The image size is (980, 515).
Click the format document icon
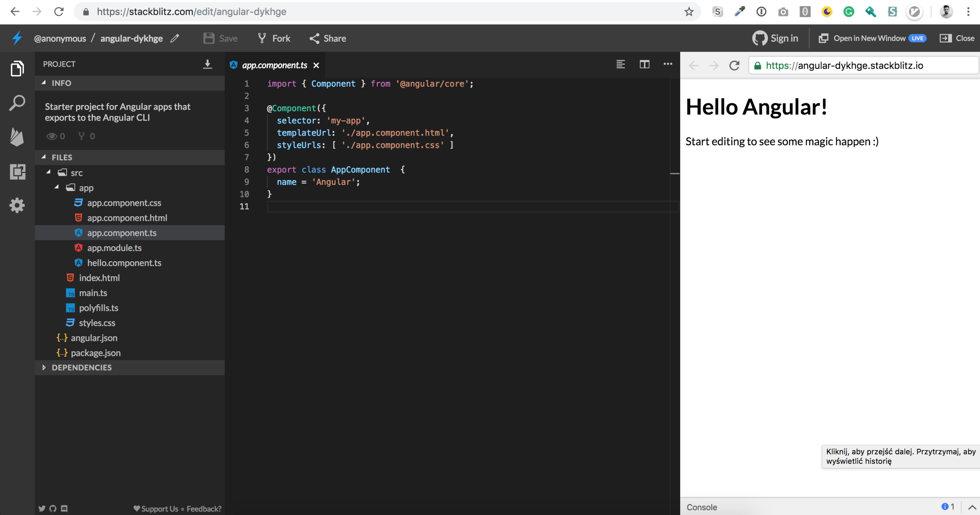(620, 64)
